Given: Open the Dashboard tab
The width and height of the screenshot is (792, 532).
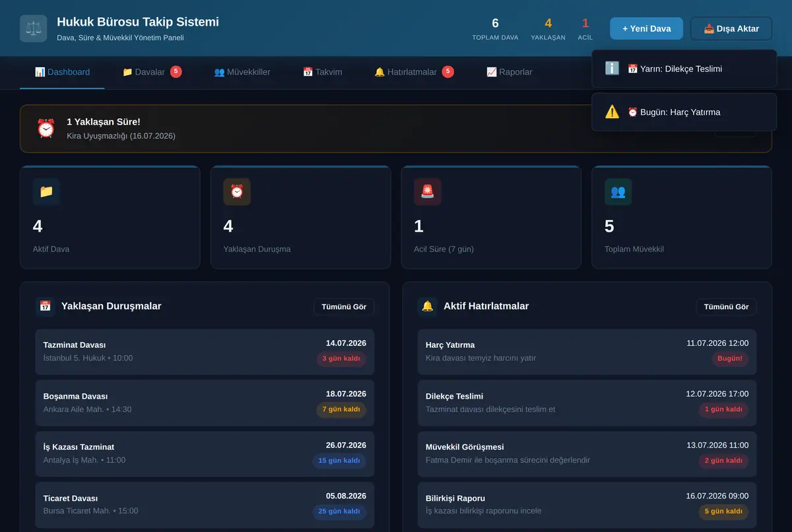Looking at the screenshot, I should point(62,72).
